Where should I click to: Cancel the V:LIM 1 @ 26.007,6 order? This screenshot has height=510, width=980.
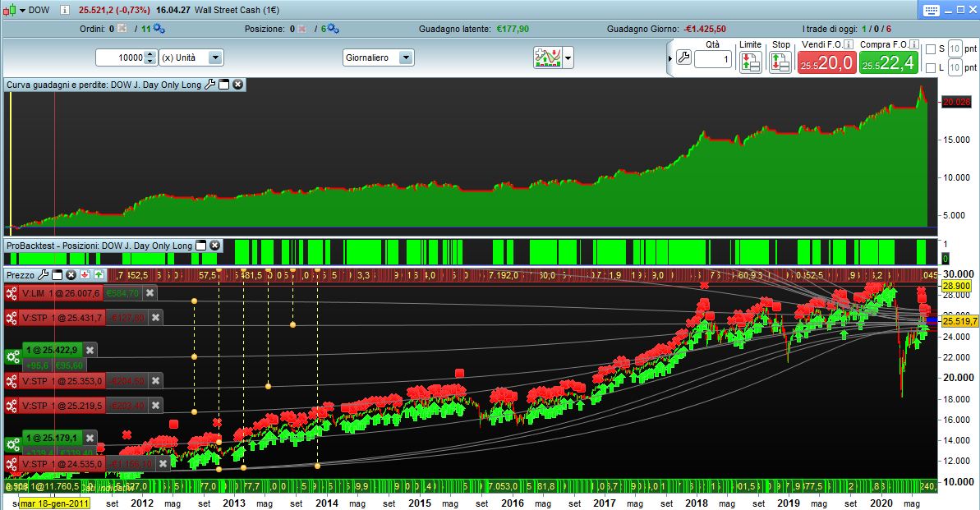point(150,293)
